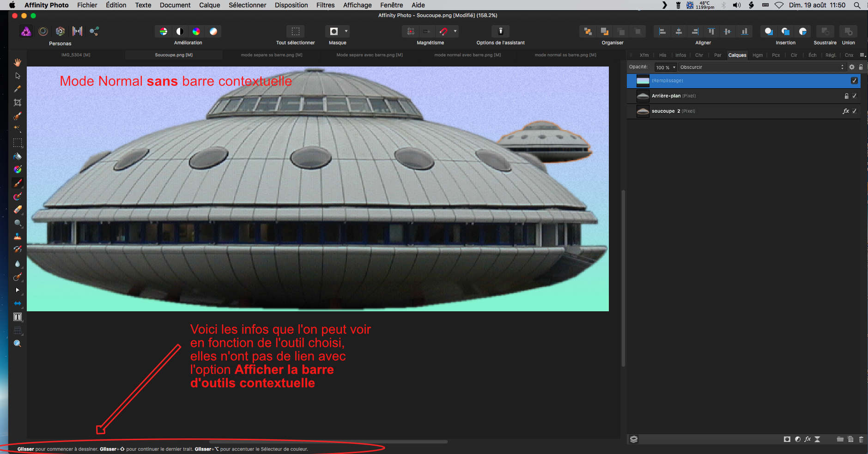Viewport: 868px width, 454px height.
Task: Select the Move arrow tool
Action: click(x=18, y=75)
